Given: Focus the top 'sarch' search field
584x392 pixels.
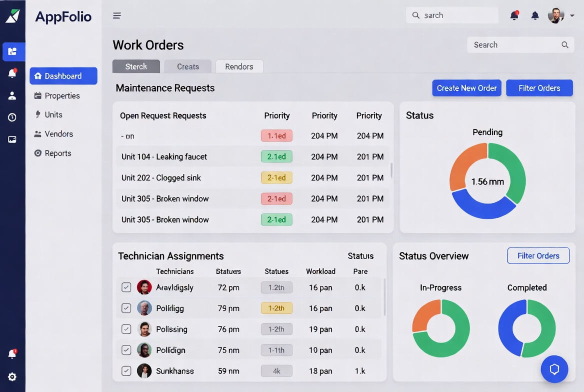Looking at the screenshot, I should point(452,15).
